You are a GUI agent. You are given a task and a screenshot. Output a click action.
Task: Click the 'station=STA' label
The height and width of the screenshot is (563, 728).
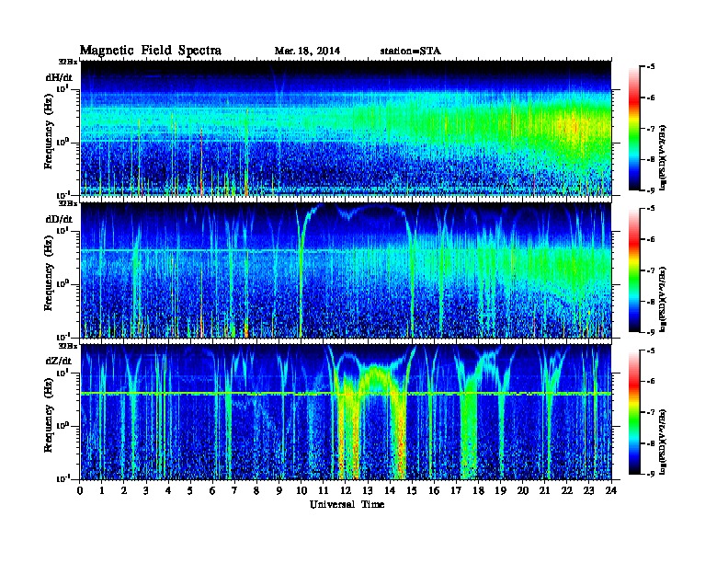pyautogui.click(x=410, y=51)
